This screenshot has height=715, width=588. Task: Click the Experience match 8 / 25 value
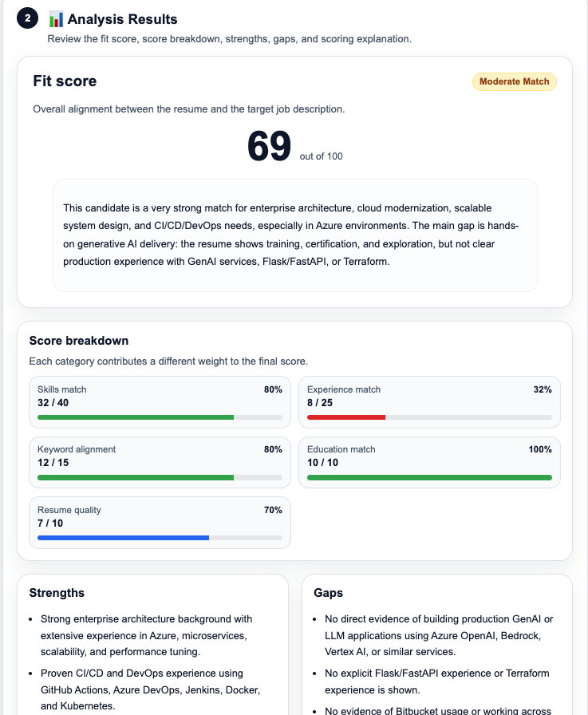click(x=321, y=402)
